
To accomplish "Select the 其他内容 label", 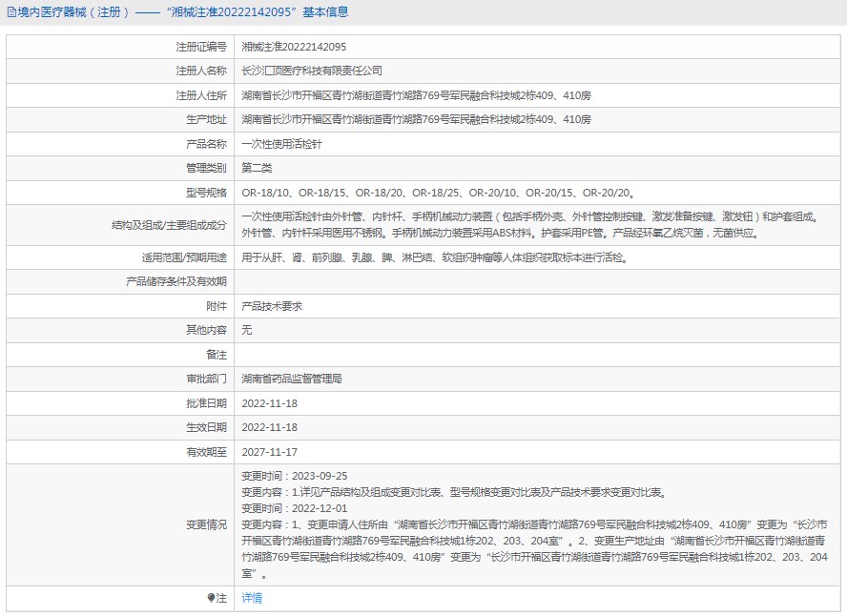I will tap(206, 330).
